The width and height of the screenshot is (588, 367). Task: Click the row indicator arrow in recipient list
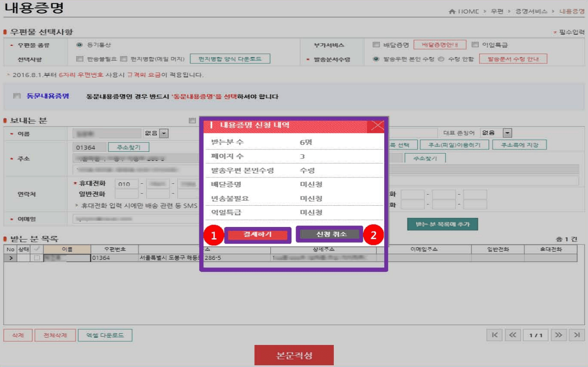click(x=10, y=258)
